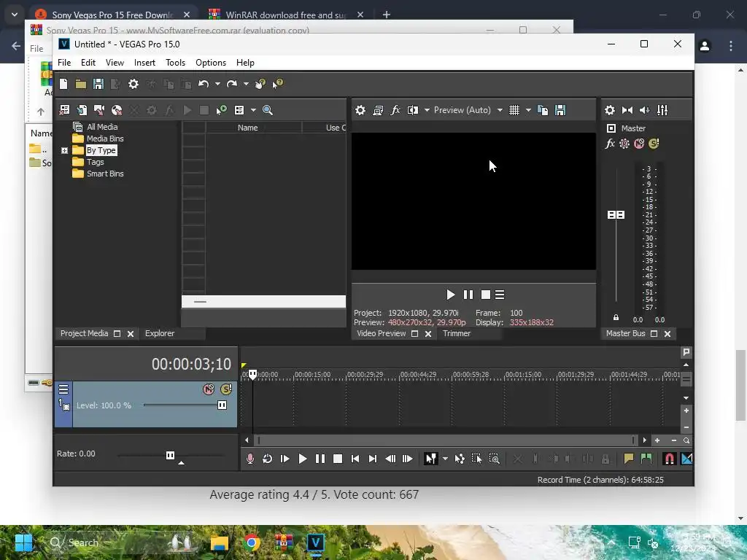This screenshot has width=747, height=560.
Task: Play from start in transport bar
Action: coord(285,459)
